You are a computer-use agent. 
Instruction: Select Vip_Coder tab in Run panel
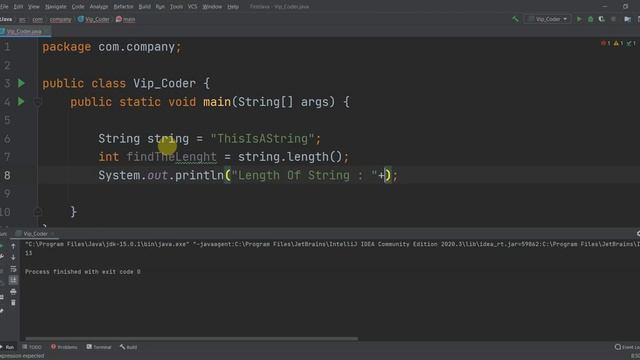click(36, 233)
